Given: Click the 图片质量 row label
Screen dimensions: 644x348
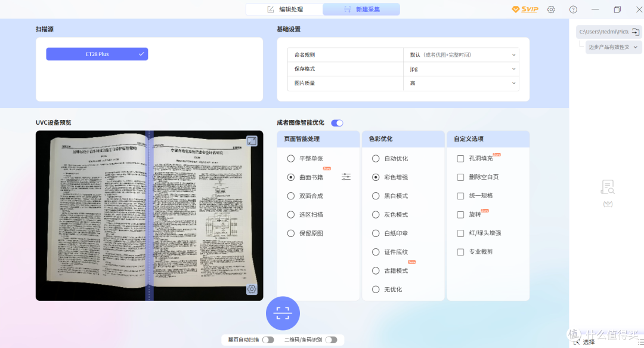Looking at the screenshot, I should [305, 83].
